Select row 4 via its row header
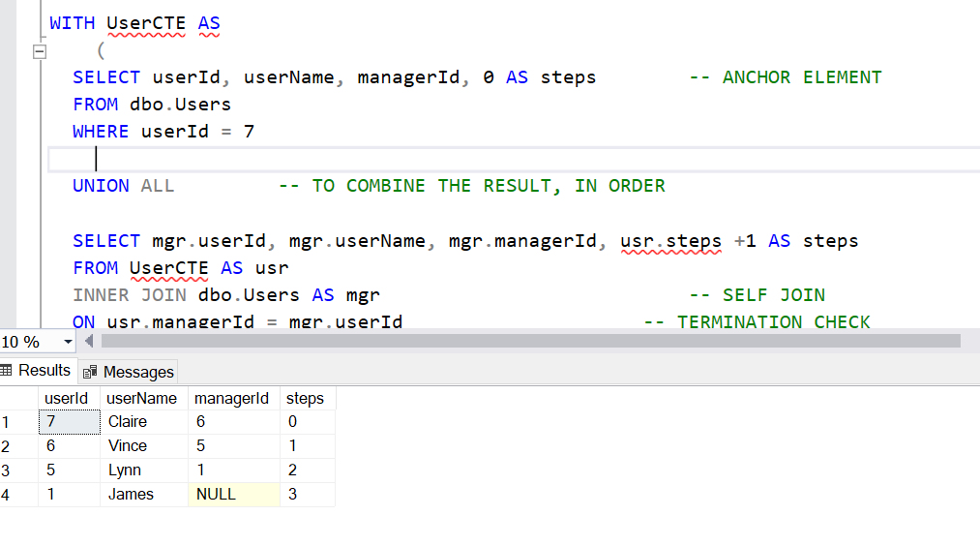 pyautogui.click(x=17, y=495)
